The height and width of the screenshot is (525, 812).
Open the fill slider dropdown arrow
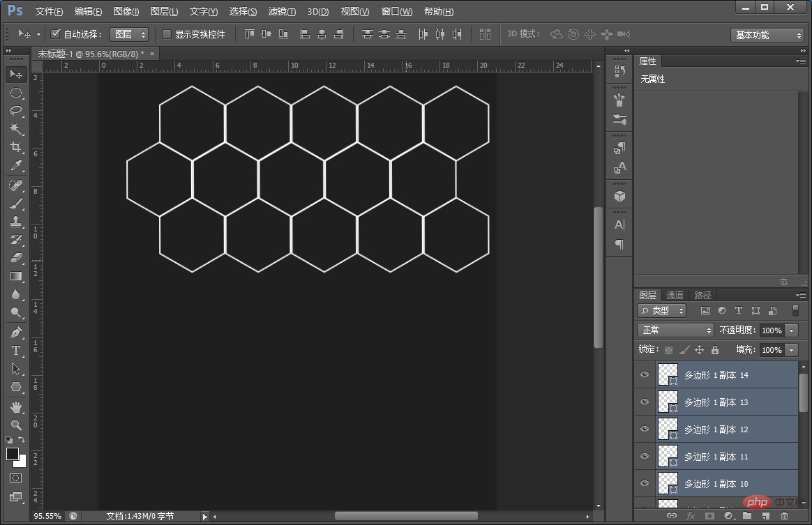tap(791, 350)
